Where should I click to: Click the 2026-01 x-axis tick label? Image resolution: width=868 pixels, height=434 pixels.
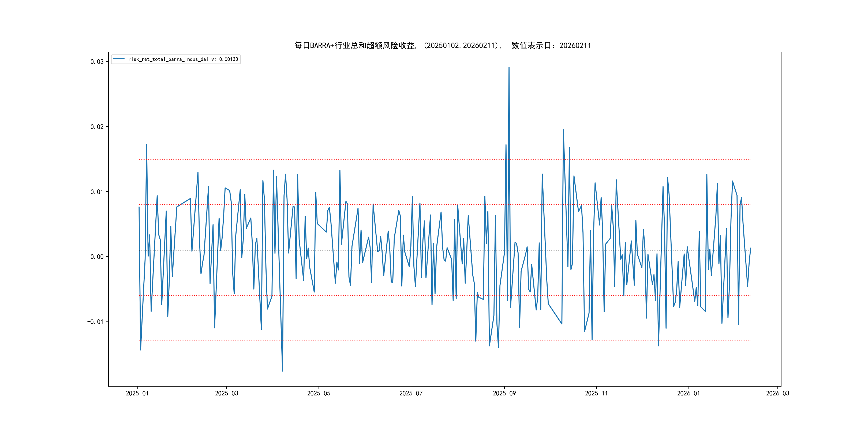click(689, 393)
